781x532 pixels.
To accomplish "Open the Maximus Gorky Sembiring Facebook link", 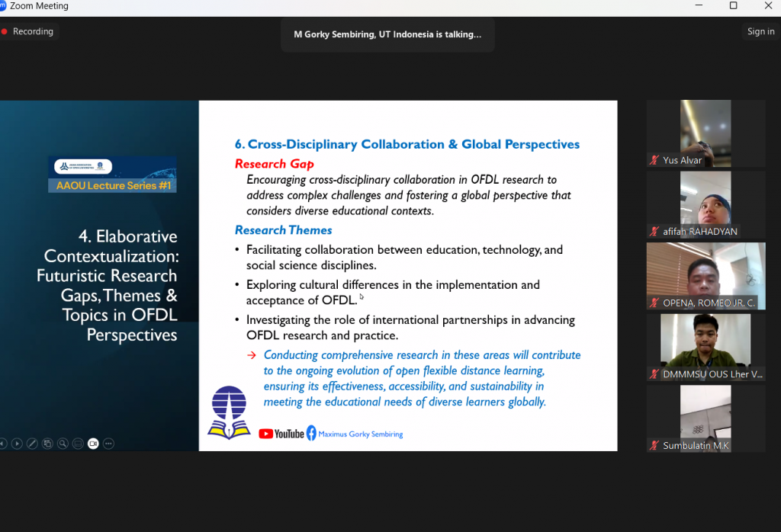I will pyautogui.click(x=361, y=434).
